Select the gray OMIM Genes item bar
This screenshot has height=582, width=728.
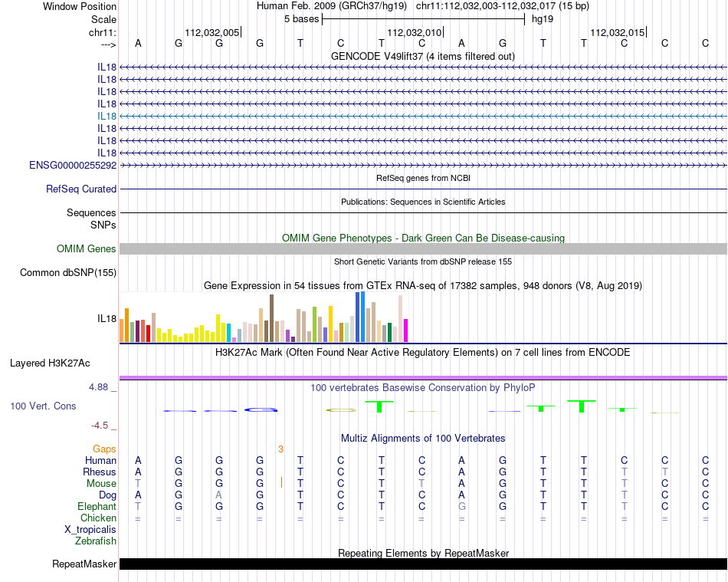(423, 249)
